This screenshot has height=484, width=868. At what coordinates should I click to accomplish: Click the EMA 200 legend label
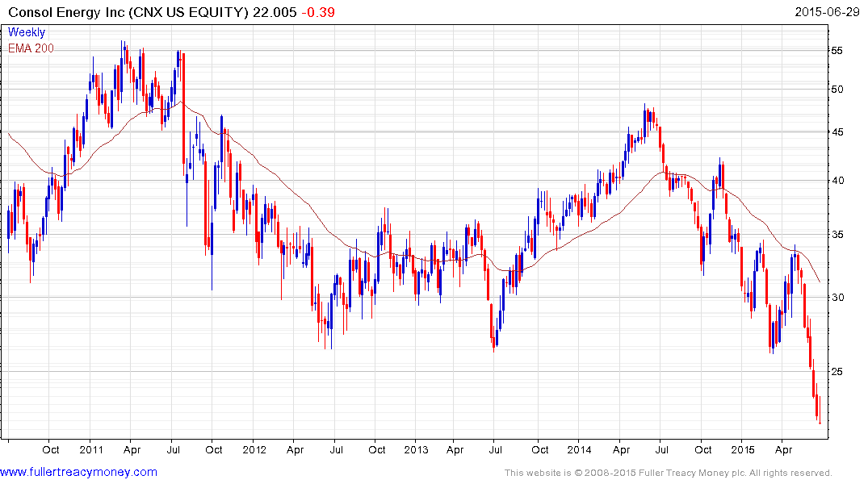click(x=31, y=48)
